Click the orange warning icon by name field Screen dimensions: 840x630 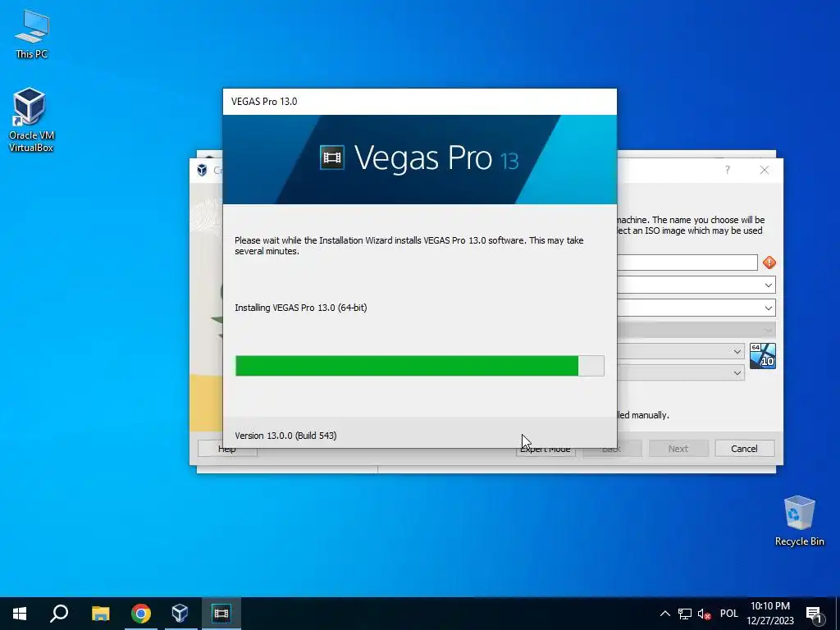(x=769, y=262)
